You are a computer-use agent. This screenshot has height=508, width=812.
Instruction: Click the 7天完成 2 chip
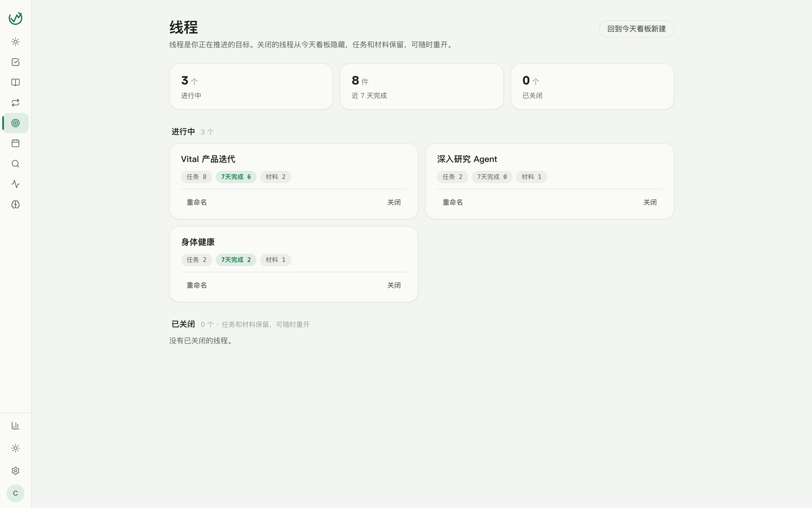pos(236,260)
